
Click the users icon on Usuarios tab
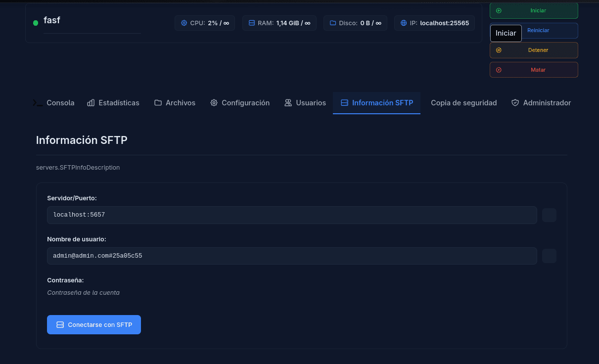pos(288,103)
